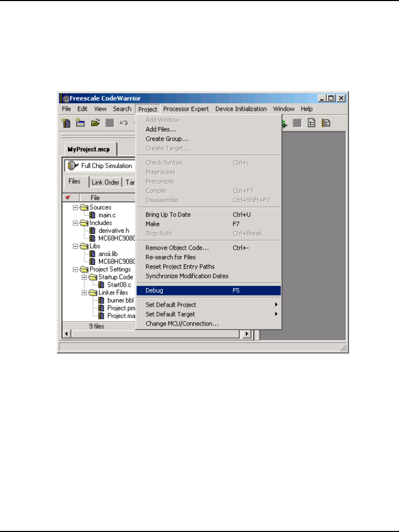Open the Device Initialization menu
The width and height of the screenshot is (399, 532).
pyautogui.click(x=241, y=109)
